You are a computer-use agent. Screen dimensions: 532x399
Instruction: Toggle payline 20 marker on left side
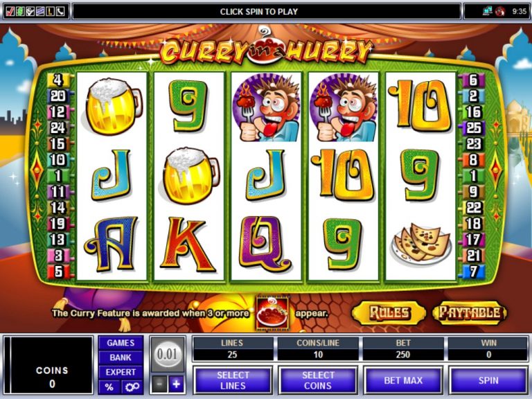coord(57,96)
